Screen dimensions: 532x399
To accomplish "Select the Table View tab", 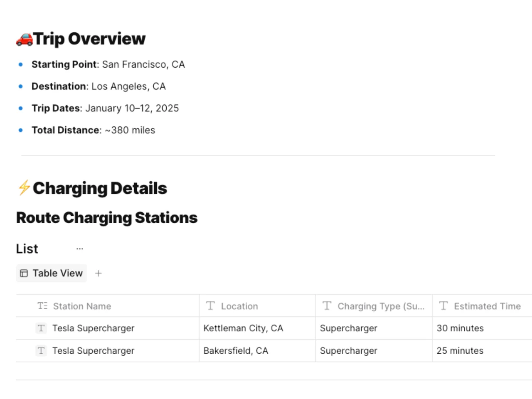I will pos(52,273).
